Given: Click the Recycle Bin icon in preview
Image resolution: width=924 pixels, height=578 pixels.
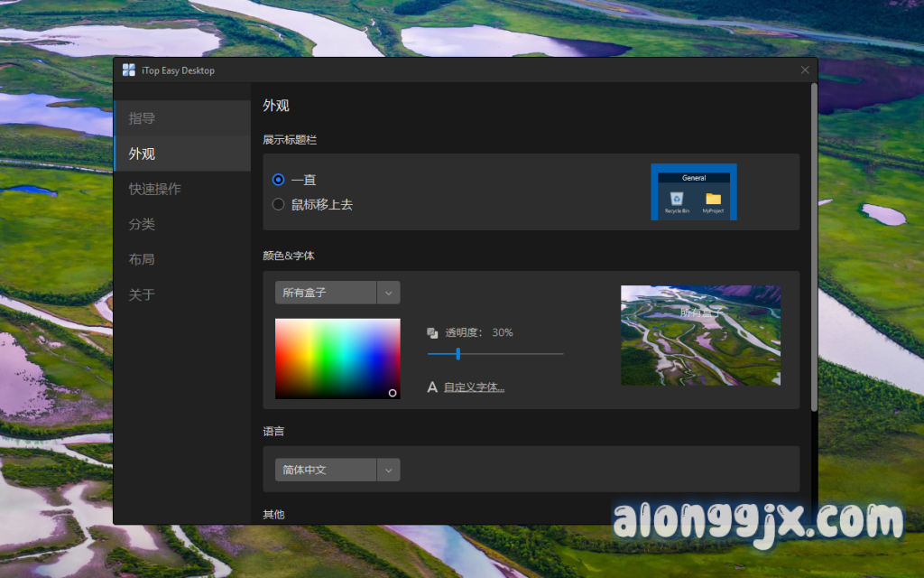Looking at the screenshot, I should pyautogui.click(x=675, y=199).
